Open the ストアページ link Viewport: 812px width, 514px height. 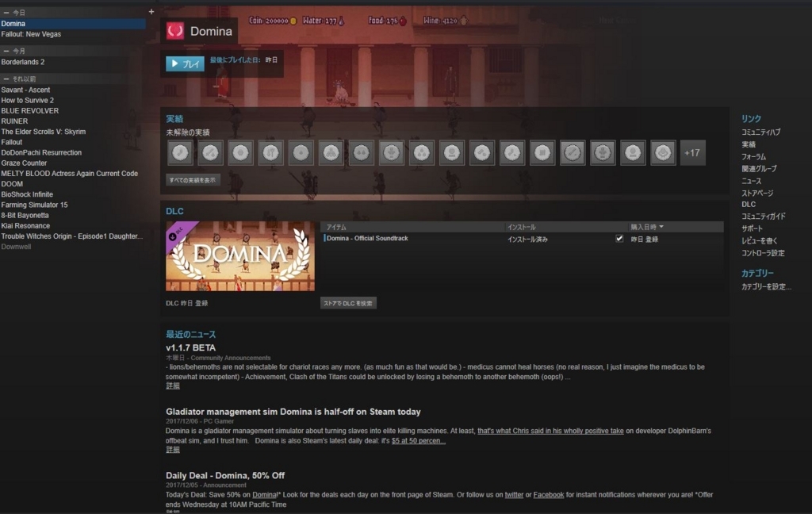[x=757, y=193]
